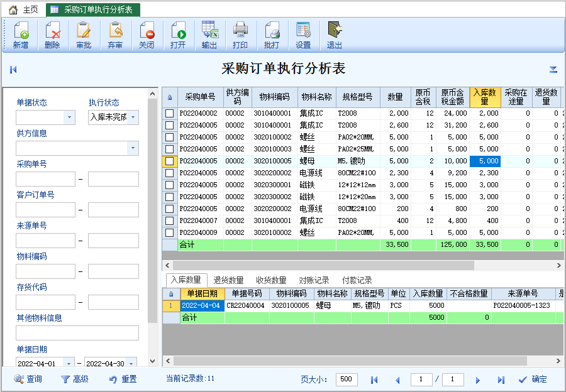566x392 pixels.
Task: Tick the checkbox for row PO22040002
Action: tap(170, 113)
